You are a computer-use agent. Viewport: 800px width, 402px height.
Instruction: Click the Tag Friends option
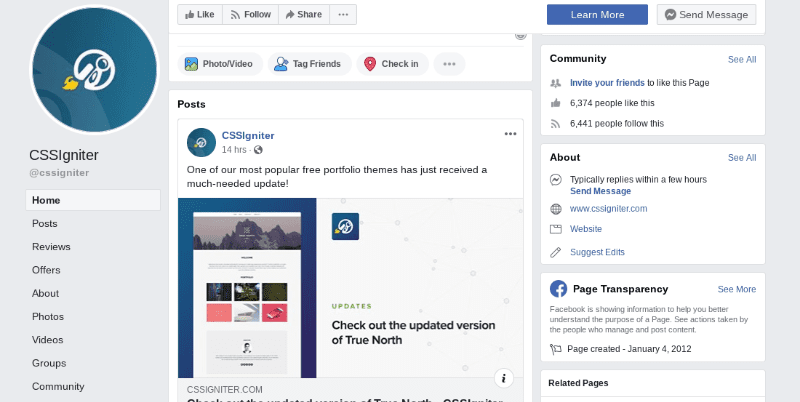tap(309, 64)
